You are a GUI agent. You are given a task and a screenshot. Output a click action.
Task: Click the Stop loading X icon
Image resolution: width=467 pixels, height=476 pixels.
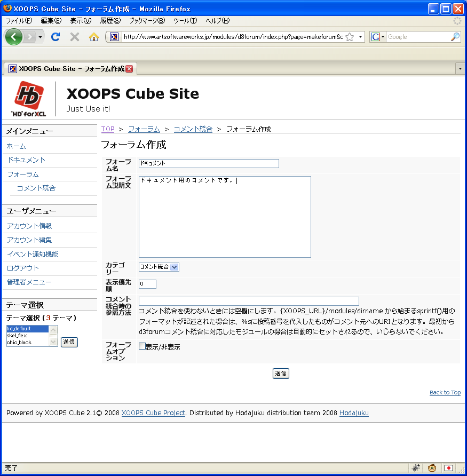click(x=75, y=37)
